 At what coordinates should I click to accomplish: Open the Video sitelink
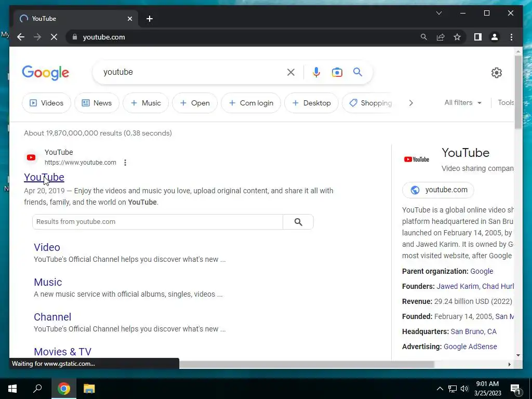pos(47,247)
